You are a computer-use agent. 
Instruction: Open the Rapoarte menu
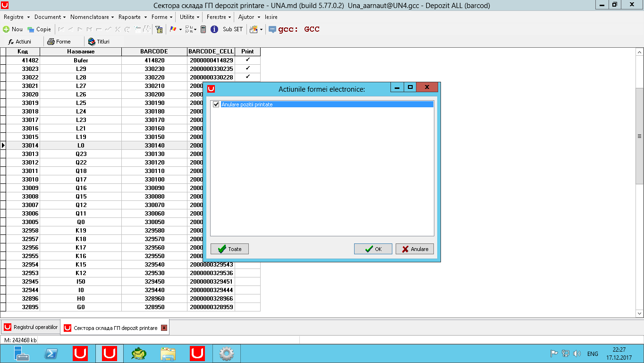pyautogui.click(x=132, y=17)
